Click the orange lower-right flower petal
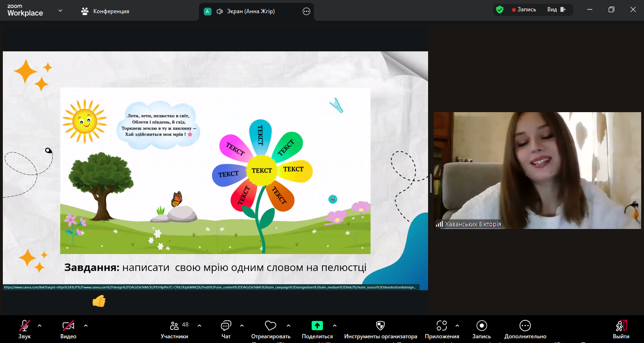The image size is (644, 343). 280,197
